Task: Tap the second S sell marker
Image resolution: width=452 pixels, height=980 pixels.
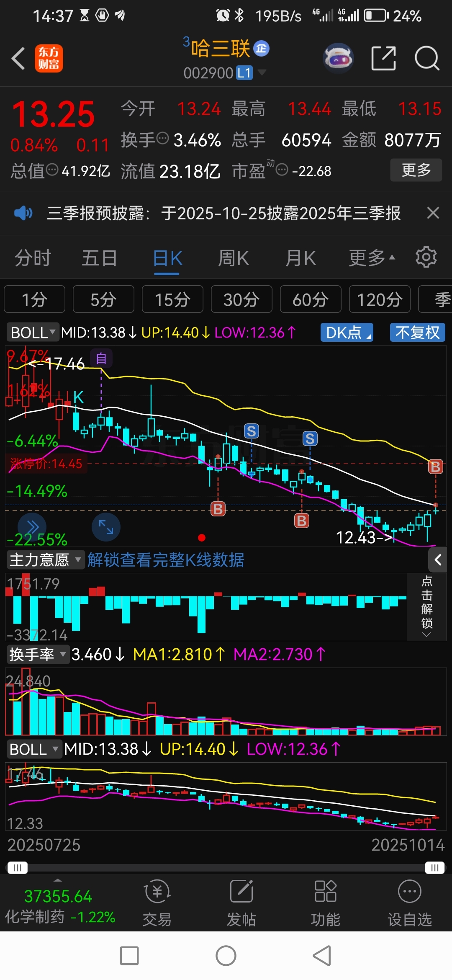Action: (310, 438)
